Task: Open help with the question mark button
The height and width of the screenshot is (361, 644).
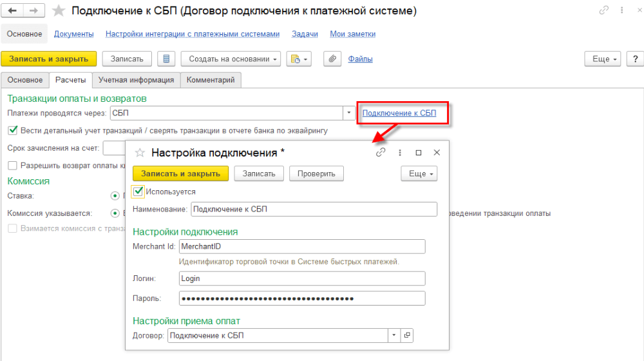Action: tap(635, 59)
